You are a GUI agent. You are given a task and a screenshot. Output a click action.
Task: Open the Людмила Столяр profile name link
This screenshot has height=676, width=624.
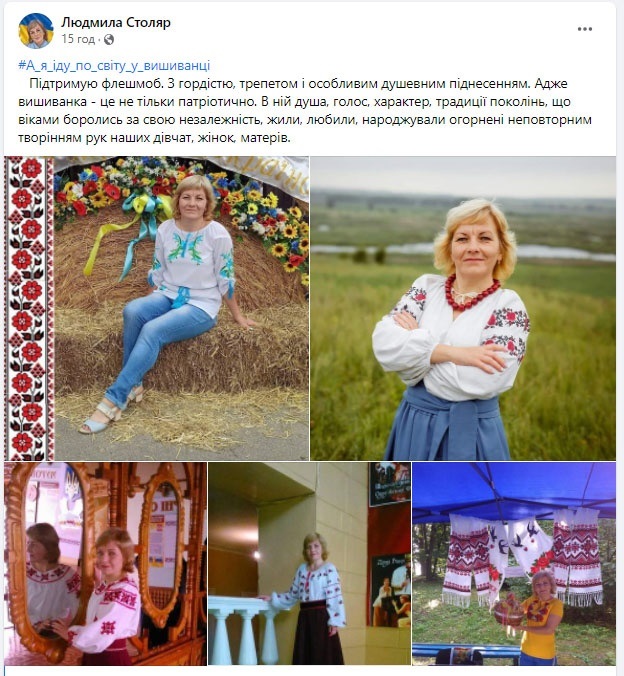pos(116,22)
